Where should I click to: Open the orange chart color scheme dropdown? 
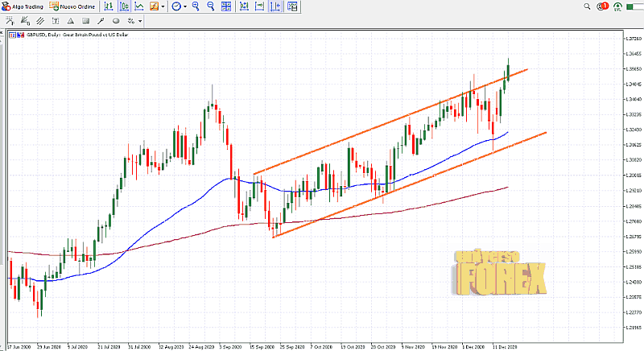coord(154,6)
